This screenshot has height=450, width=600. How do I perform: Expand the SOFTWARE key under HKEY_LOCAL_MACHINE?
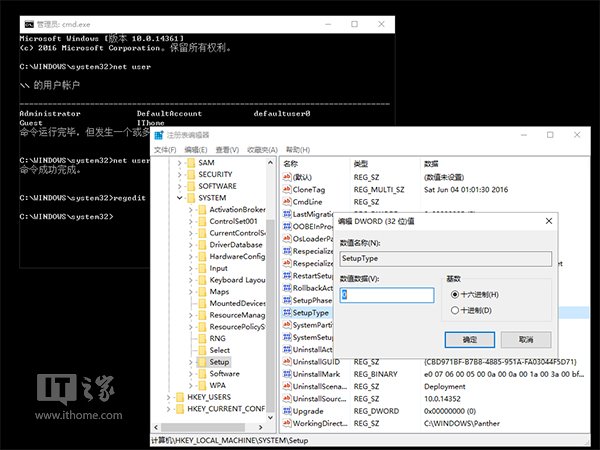click(178, 186)
